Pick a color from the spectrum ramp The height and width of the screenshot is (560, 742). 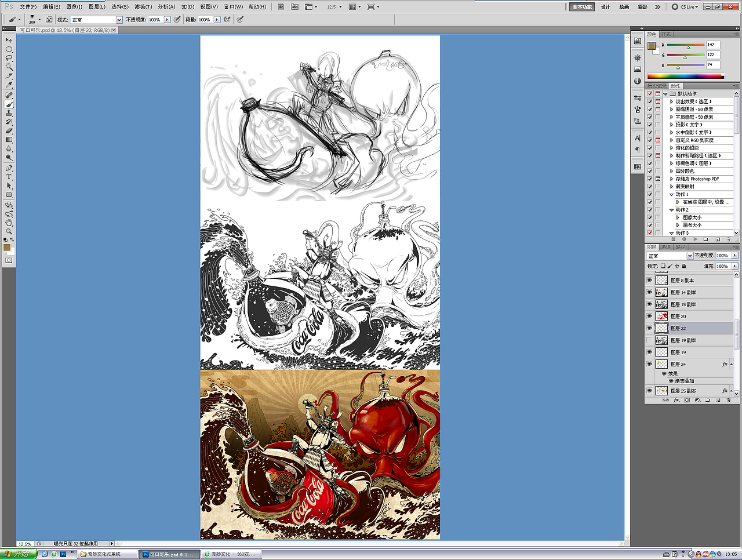click(x=686, y=76)
